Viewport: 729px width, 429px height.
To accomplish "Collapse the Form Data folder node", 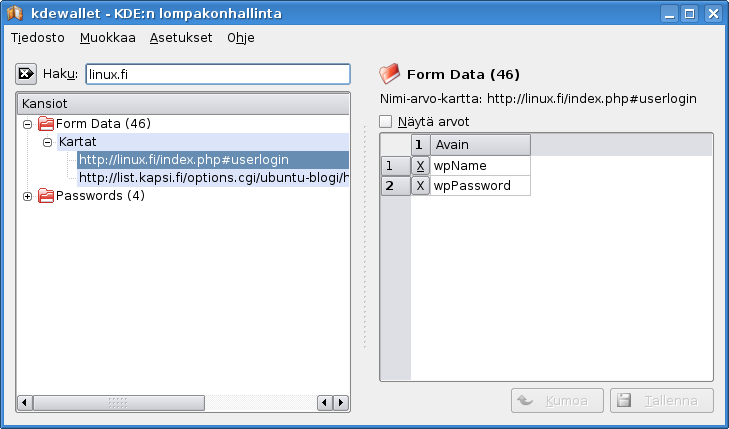I will [x=27, y=124].
